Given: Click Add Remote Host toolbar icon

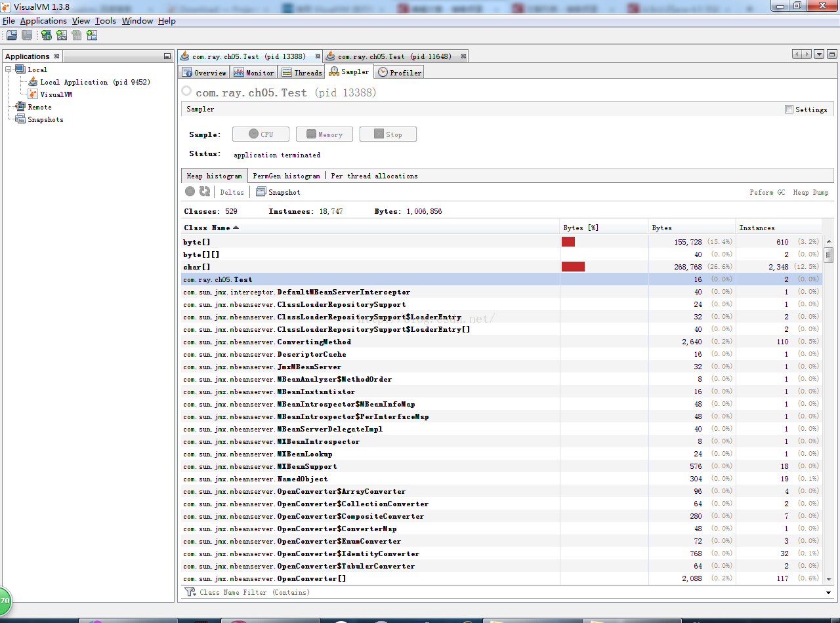Looking at the screenshot, I should click(x=47, y=35).
